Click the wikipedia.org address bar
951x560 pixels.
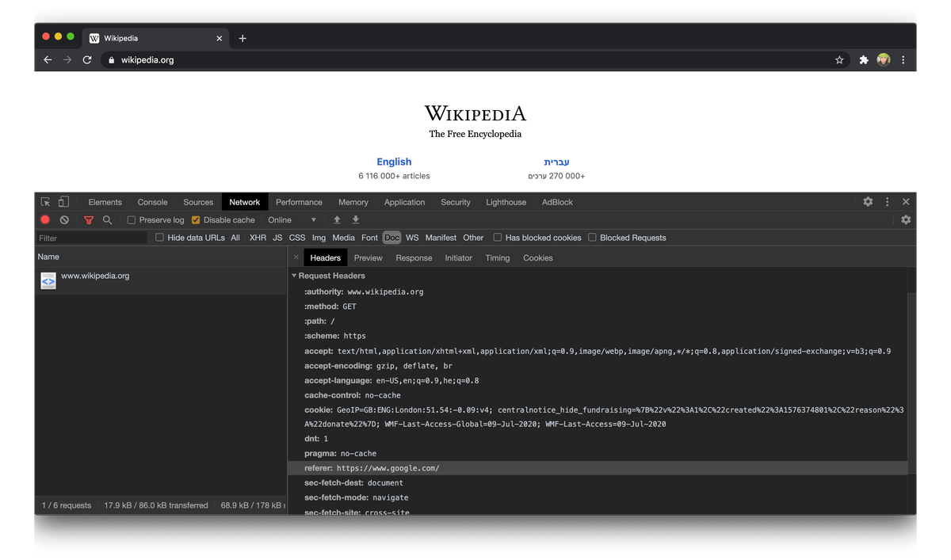click(474, 60)
